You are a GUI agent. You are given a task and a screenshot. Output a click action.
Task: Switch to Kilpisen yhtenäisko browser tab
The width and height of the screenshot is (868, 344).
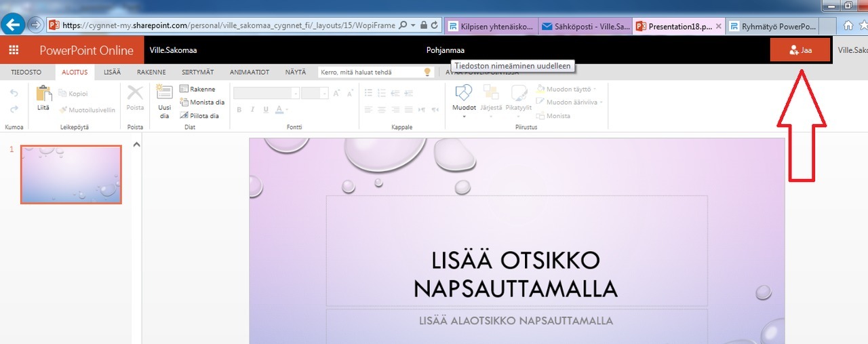[491, 26]
